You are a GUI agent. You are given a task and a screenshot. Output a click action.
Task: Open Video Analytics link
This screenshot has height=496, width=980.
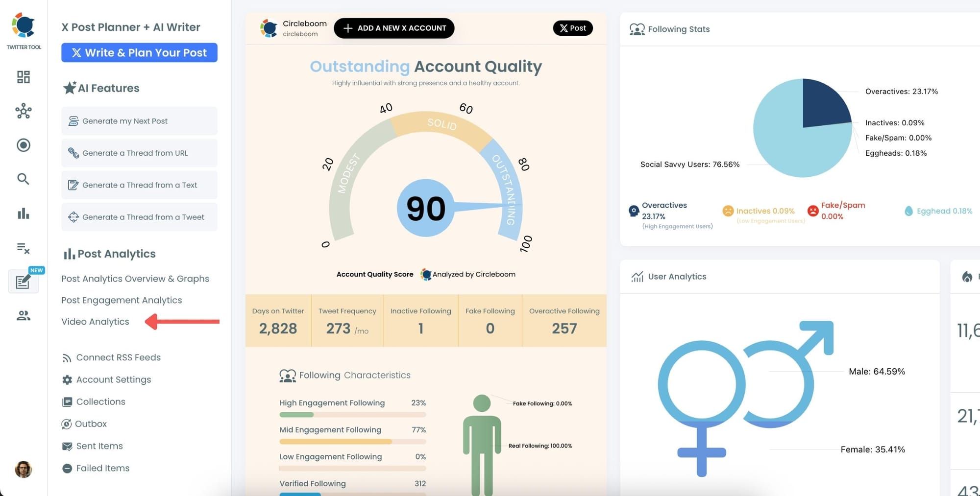point(95,322)
